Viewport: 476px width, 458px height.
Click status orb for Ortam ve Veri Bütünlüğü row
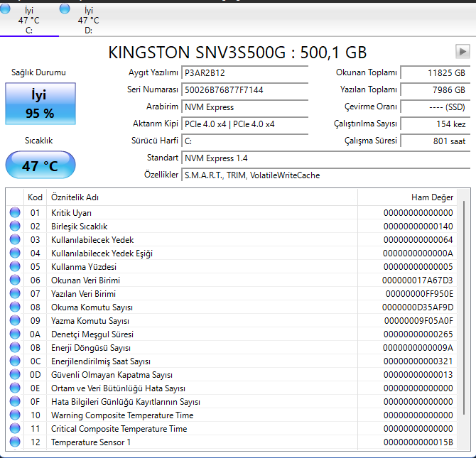[15, 388]
